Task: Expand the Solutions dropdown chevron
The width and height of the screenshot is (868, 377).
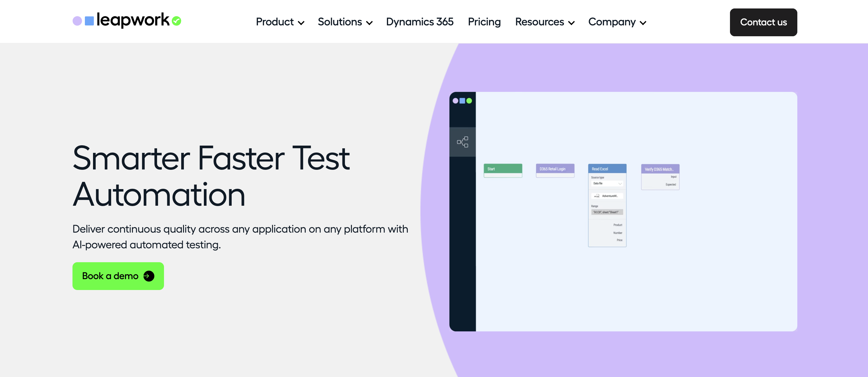Action: 369,23
